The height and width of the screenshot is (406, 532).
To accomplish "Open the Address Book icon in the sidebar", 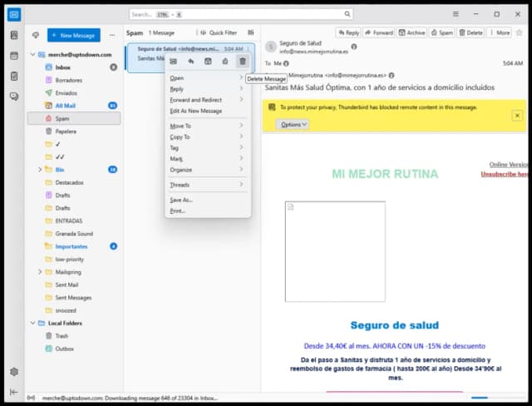I will click(x=14, y=35).
